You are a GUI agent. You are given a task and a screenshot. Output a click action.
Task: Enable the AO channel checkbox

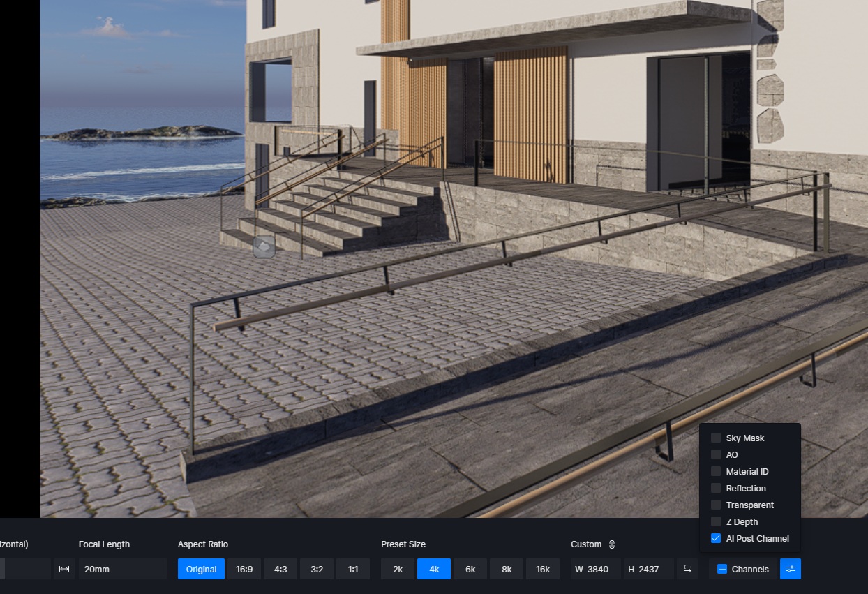(716, 454)
